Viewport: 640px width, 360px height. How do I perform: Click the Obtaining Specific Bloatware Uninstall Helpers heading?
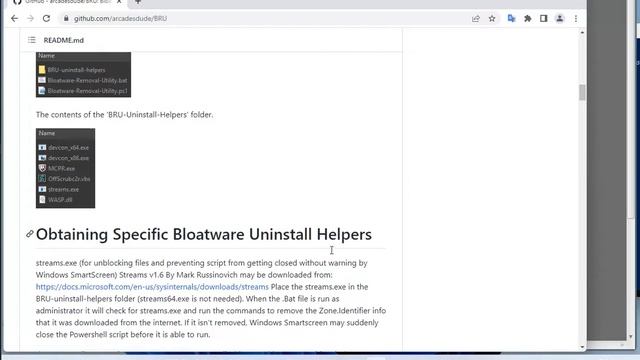click(204, 234)
